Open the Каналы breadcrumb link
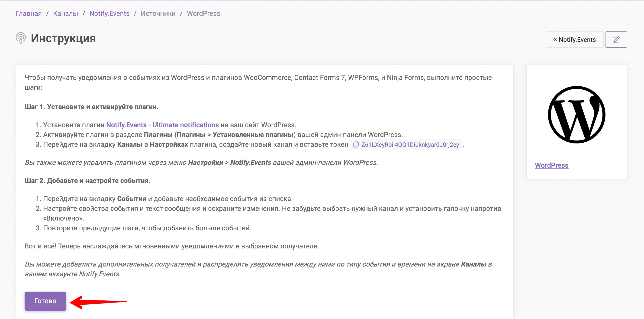The height and width of the screenshot is (319, 644). tap(65, 13)
